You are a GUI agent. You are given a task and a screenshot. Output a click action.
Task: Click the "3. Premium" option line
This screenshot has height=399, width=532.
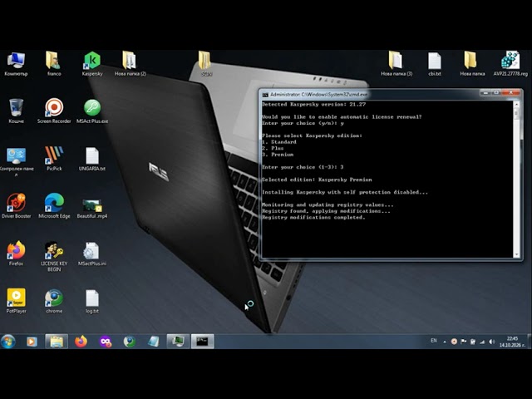pyautogui.click(x=278, y=155)
